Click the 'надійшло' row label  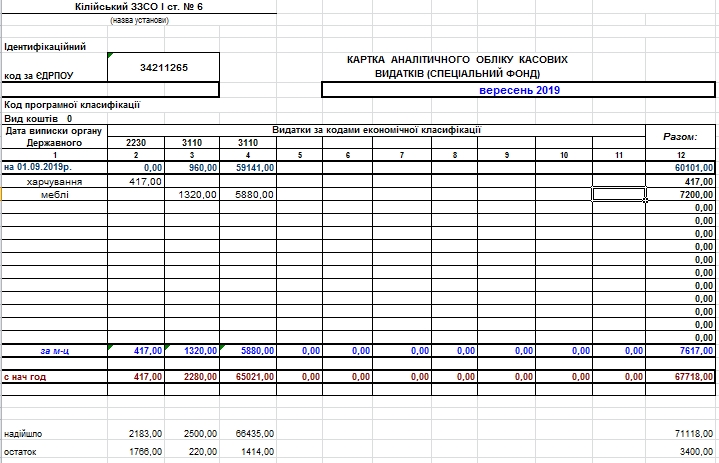(23, 434)
